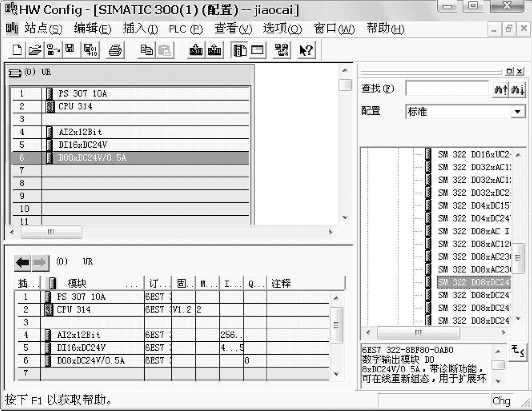Click the Open online station icon

coord(53,50)
